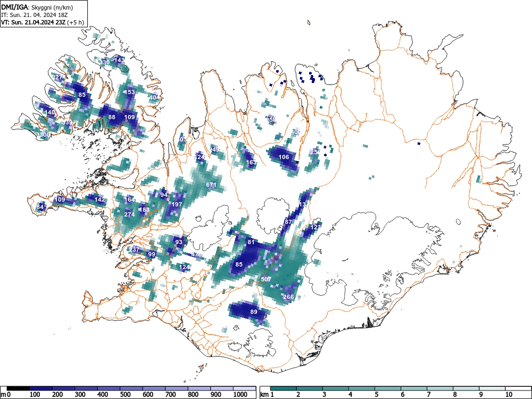Screen dimensions: 532x399
Task: Click the visibility value "197" on the map
Action: point(177,204)
